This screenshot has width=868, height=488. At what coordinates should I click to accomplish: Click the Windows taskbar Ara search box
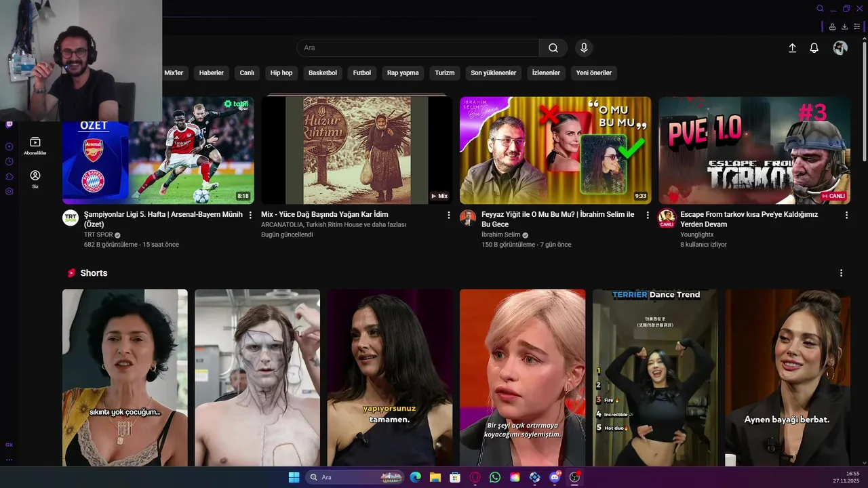click(354, 477)
